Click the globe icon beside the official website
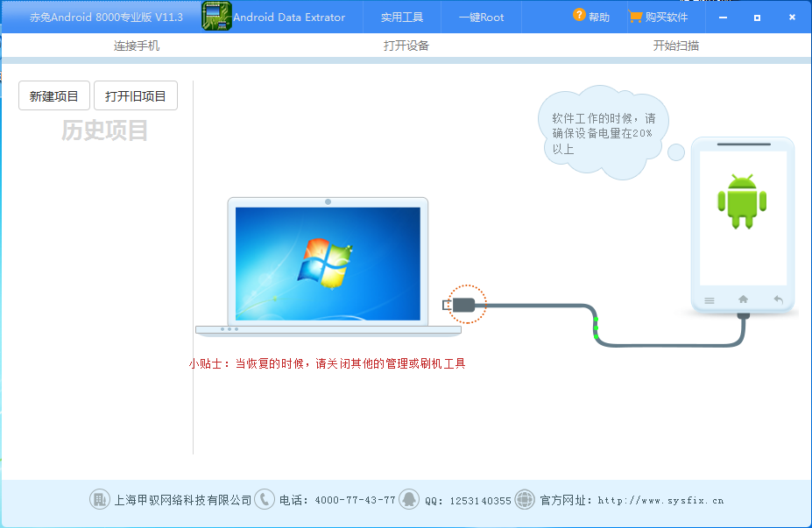 click(x=525, y=499)
